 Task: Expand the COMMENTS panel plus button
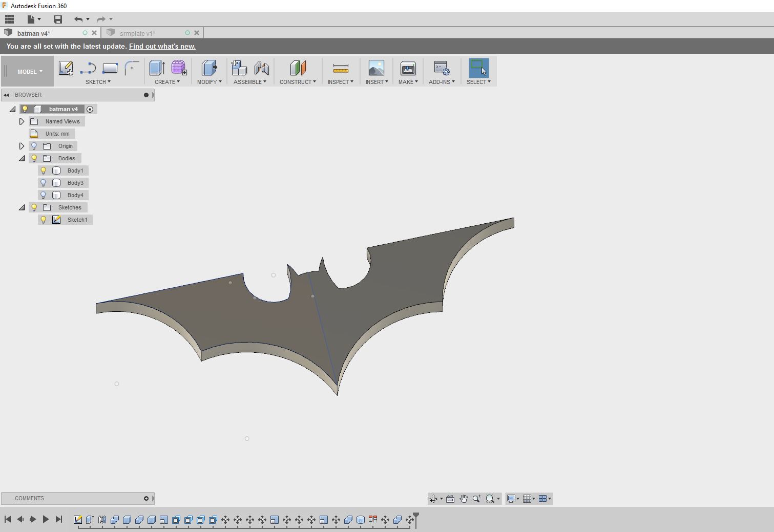[x=146, y=498]
